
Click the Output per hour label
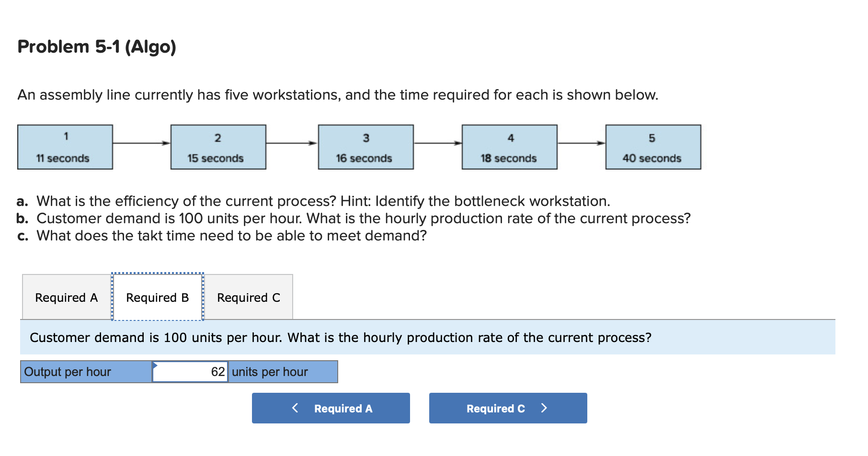pos(67,372)
